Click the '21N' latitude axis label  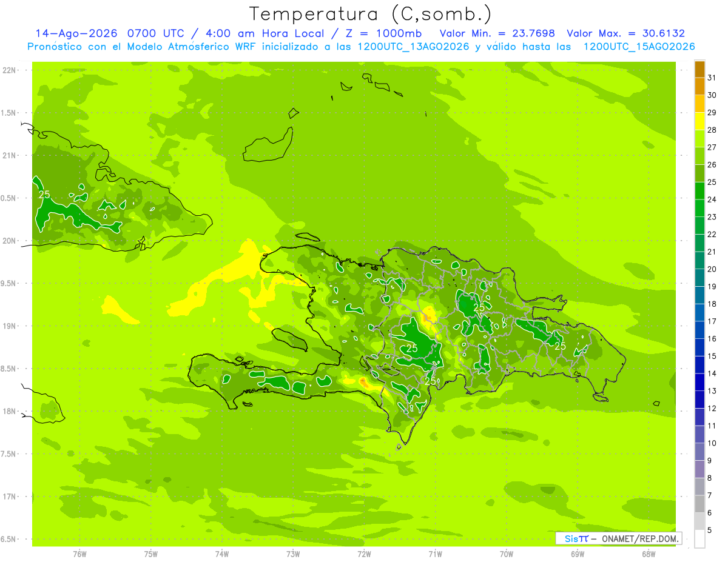(x=9, y=155)
